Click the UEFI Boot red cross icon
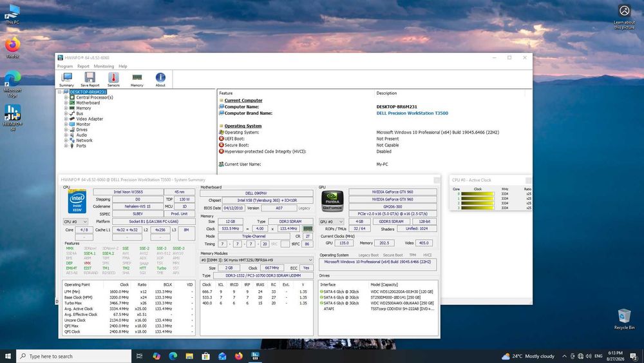The width and height of the screenshot is (644, 363). [x=222, y=139]
